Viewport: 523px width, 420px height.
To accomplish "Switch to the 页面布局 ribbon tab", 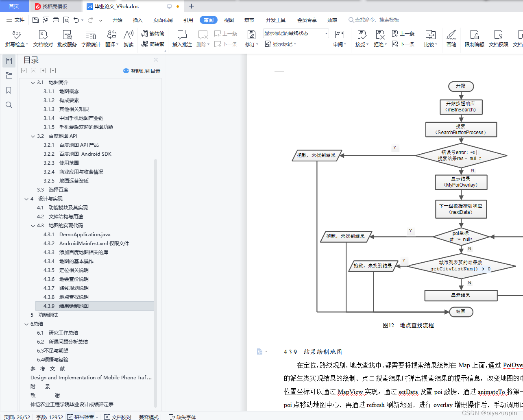I will (163, 20).
